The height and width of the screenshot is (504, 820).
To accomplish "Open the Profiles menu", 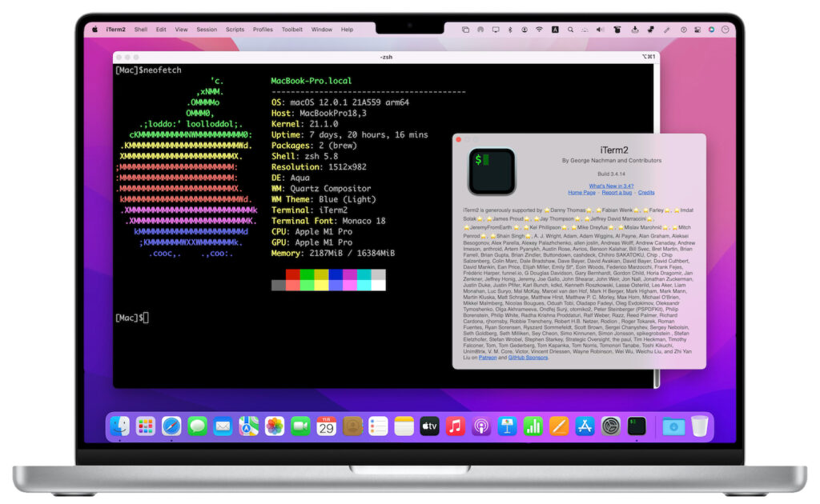I will (x=262, y=29).
